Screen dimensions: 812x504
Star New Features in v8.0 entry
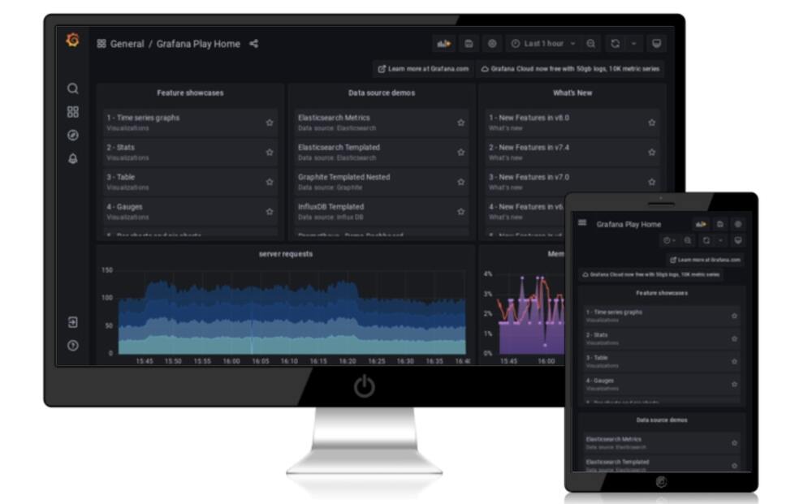pyautogui.click(x=651, y=123)
